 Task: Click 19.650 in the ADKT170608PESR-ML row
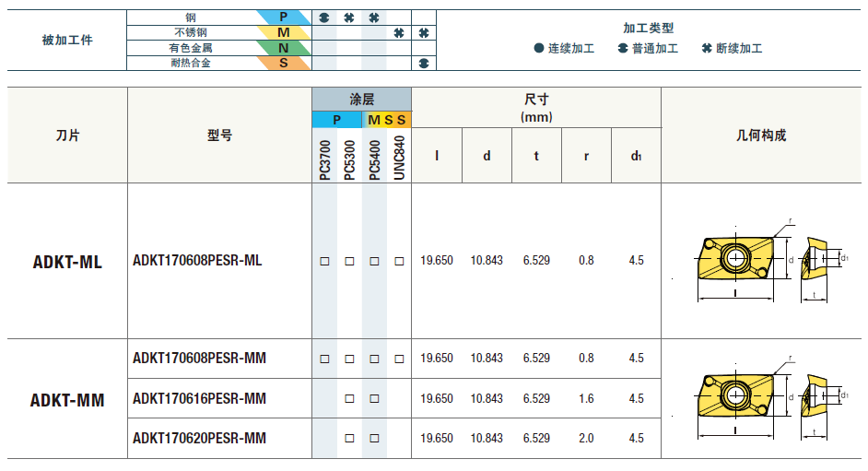tap(437, 261)
